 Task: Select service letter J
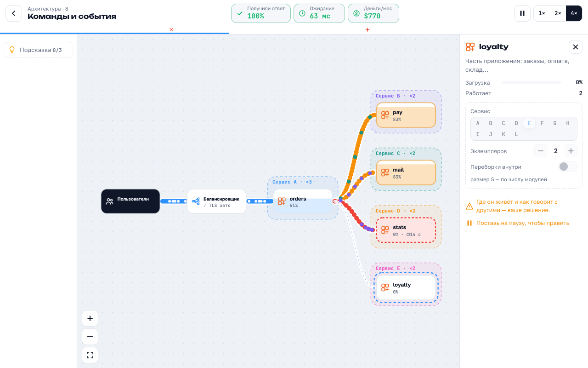491,134
